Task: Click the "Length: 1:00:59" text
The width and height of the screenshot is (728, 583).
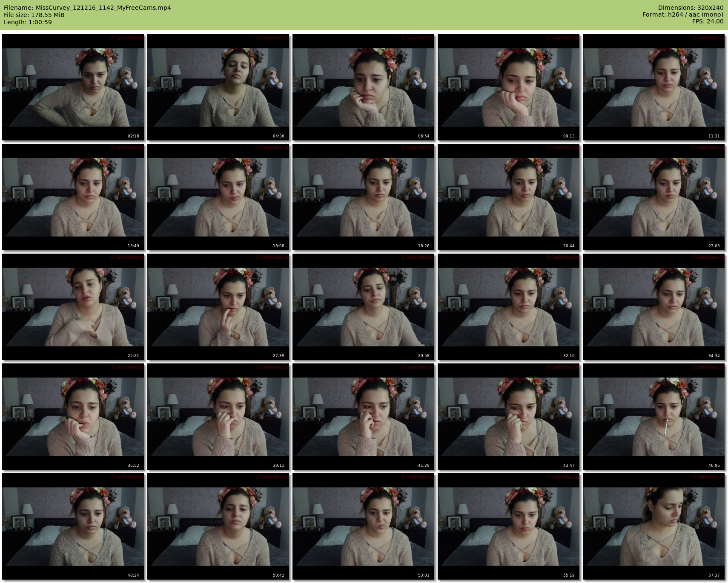Action: point(28,22)
